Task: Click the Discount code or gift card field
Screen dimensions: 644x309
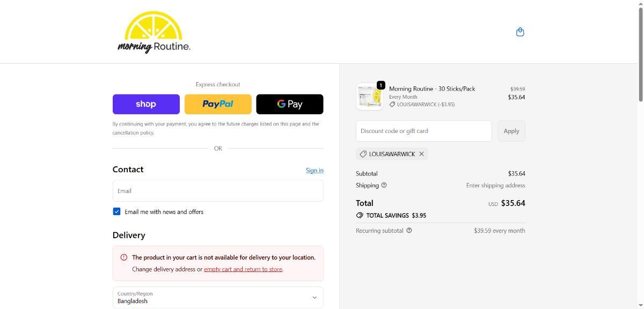Action: [x=423, y=131]
